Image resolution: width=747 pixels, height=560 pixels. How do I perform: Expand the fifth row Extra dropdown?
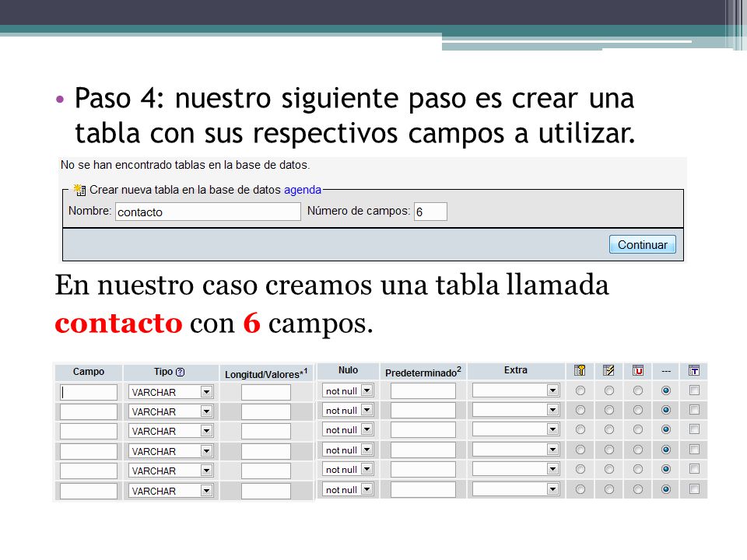click(x=515, y=469)
